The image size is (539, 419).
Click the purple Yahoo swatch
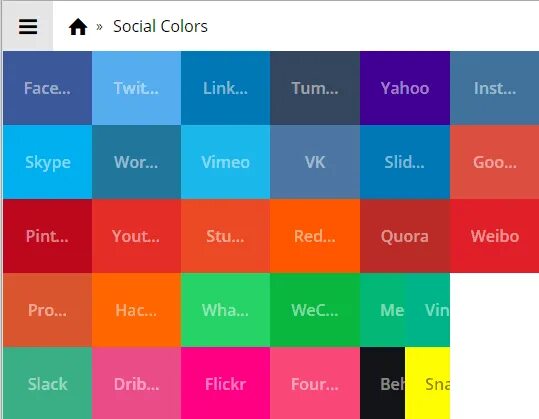405,88
